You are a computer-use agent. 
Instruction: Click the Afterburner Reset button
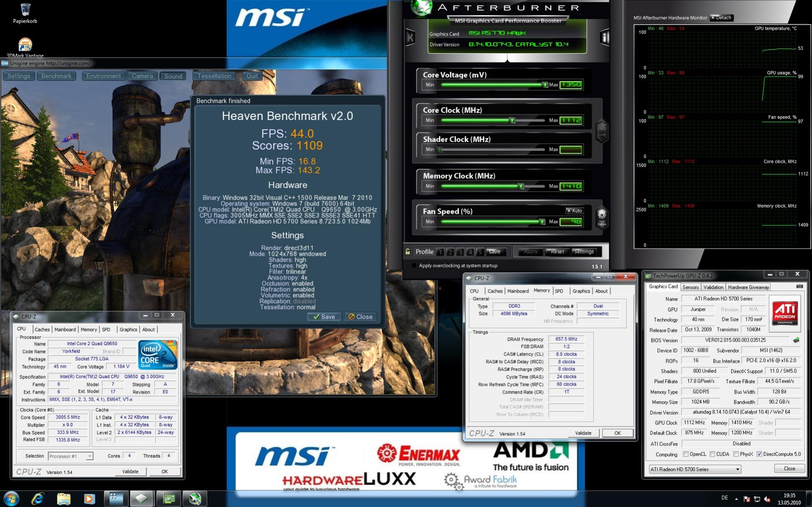pos(557,252)
